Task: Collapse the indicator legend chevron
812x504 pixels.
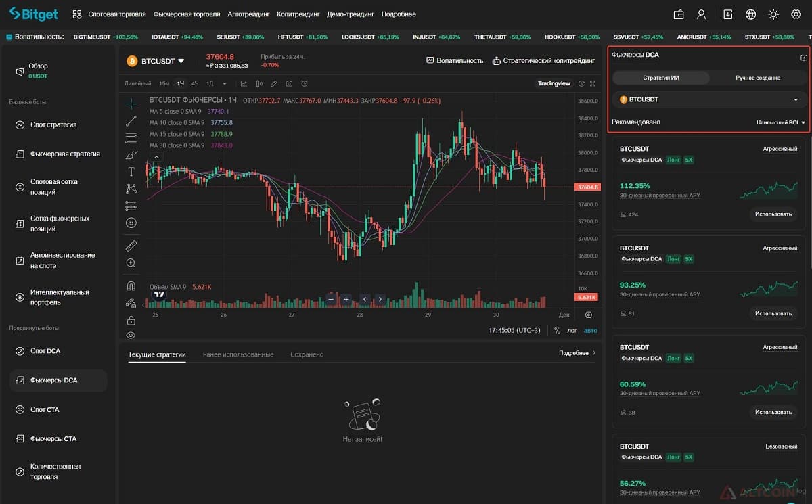Action: tap(156, 157)
